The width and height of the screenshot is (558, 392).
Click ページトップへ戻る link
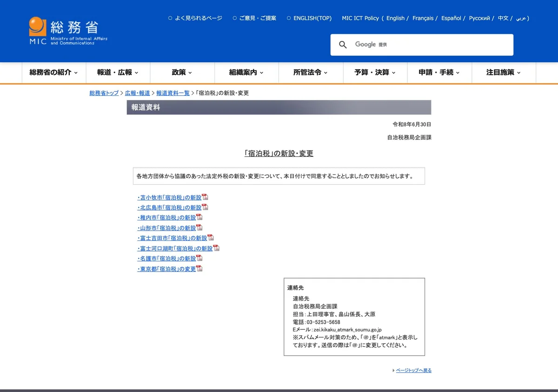(414, 371)
